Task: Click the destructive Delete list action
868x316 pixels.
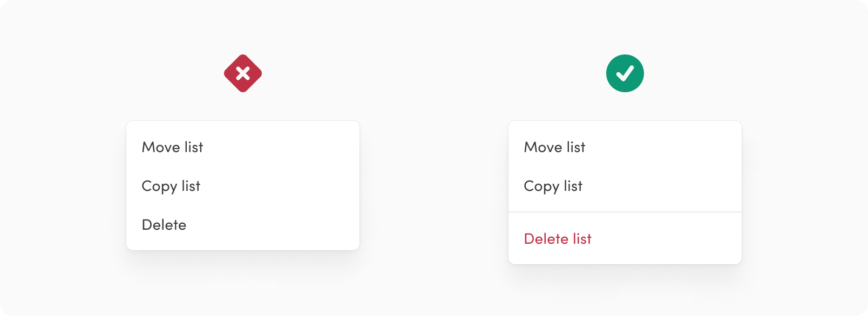Action: (x=558, y=239)
